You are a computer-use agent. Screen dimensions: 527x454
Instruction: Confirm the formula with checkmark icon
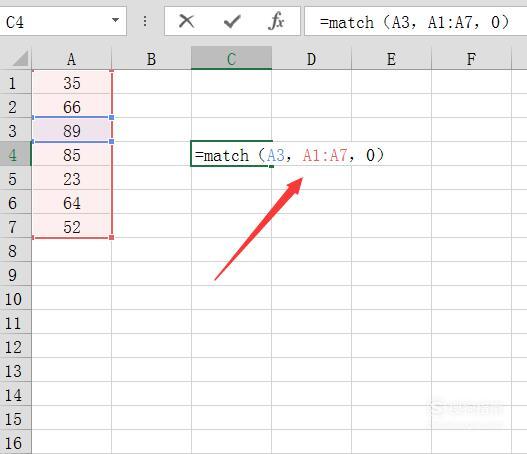232,22
